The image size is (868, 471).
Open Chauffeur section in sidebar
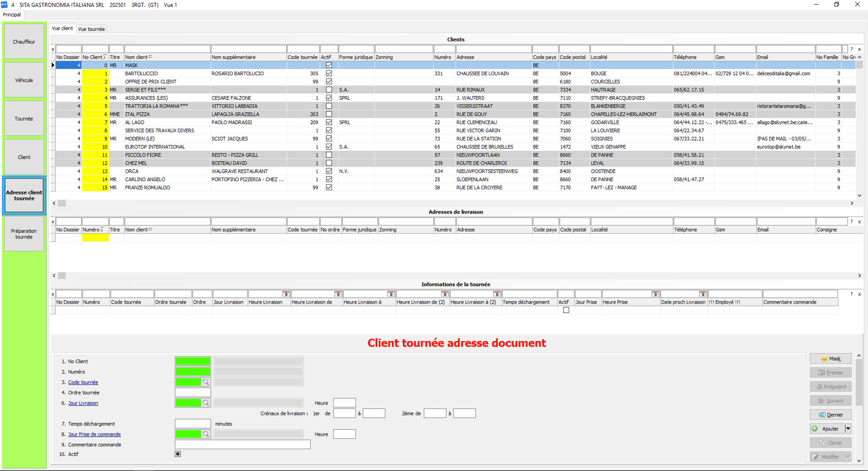pos(24,42)
